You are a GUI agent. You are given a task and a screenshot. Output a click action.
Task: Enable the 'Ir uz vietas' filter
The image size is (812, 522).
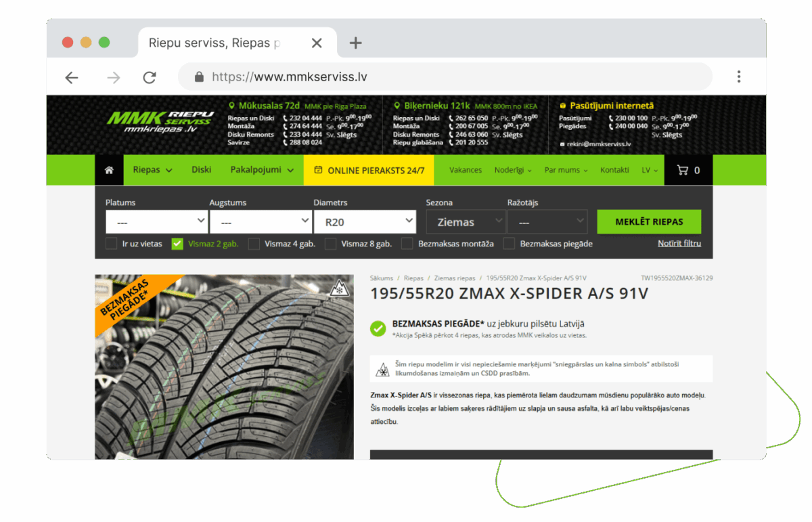[111, 244]
